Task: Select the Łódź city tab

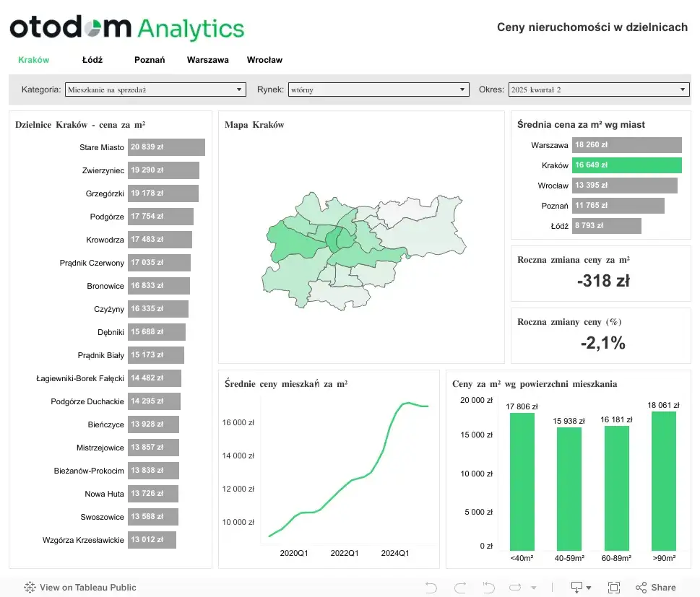Action: [x=92, y=60]
